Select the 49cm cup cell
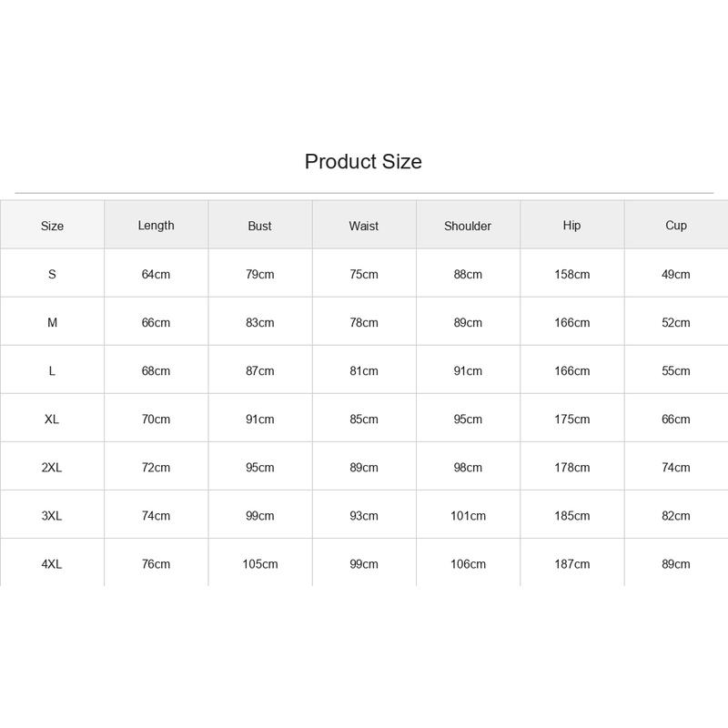This screenshot has width=728, height=728. [676, 274]
